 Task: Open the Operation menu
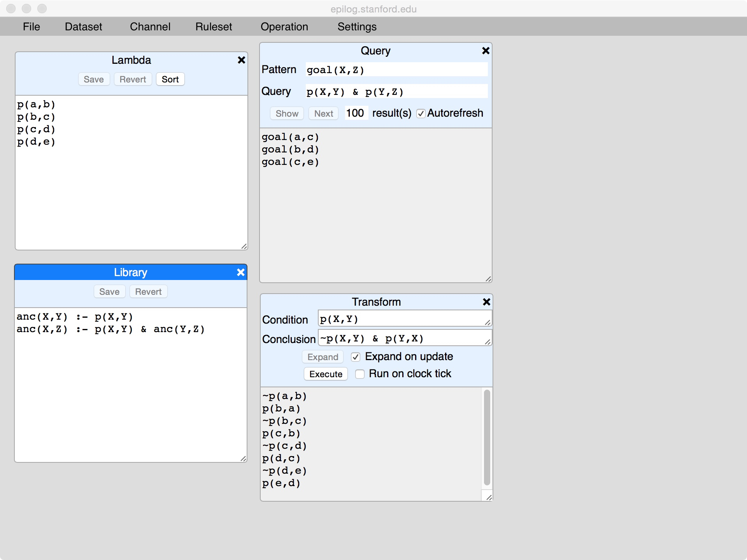[x=284, y=26]
